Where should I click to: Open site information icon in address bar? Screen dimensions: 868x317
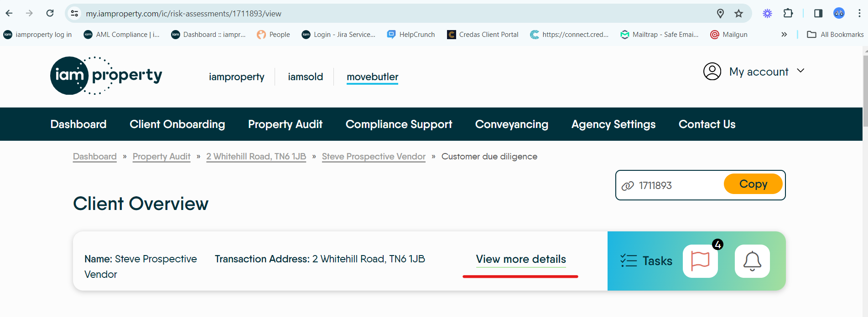(x=74, y=13)
